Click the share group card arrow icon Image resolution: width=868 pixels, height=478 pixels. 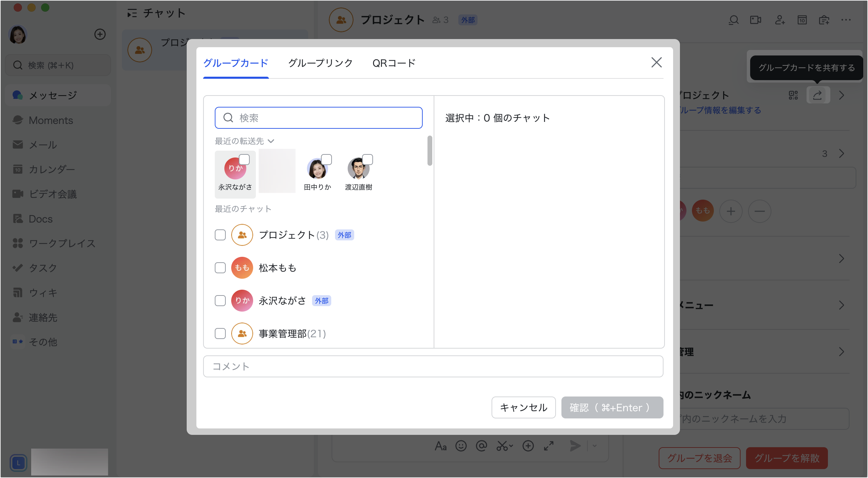click(x=818, y=95)
